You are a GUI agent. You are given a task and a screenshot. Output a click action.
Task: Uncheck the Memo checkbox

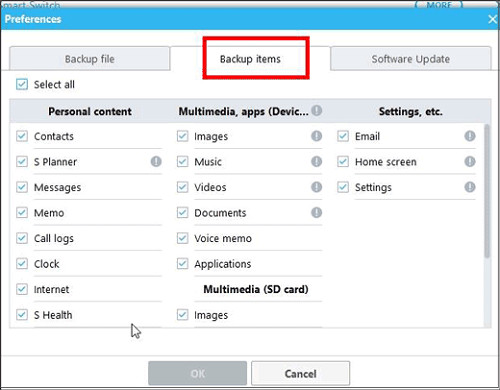[x=22, y=212]
